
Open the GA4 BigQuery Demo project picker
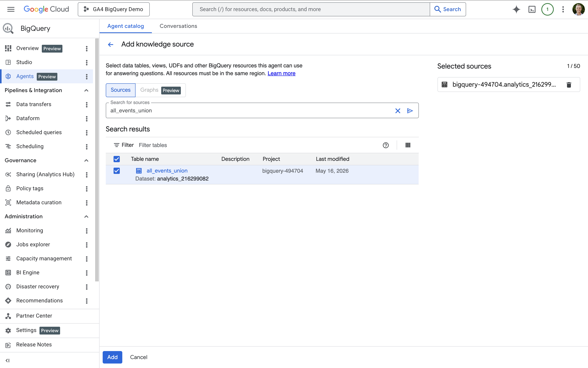click(x=114, y=9)
